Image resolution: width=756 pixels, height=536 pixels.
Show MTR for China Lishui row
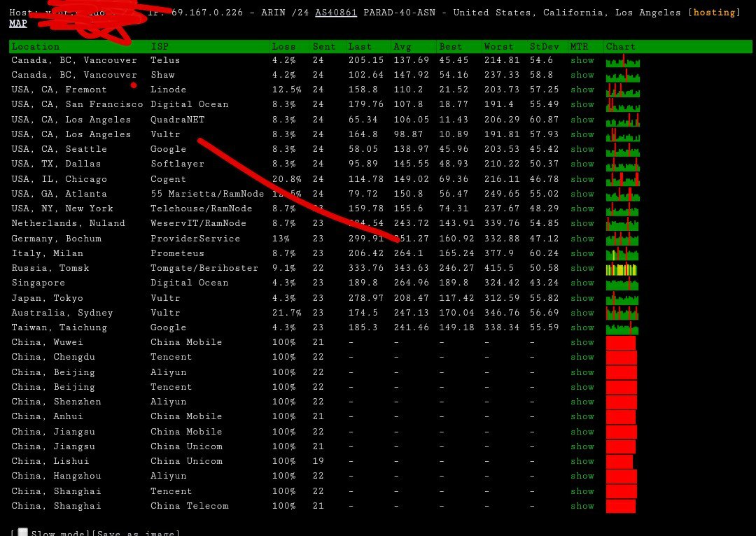tap(582, 461)
